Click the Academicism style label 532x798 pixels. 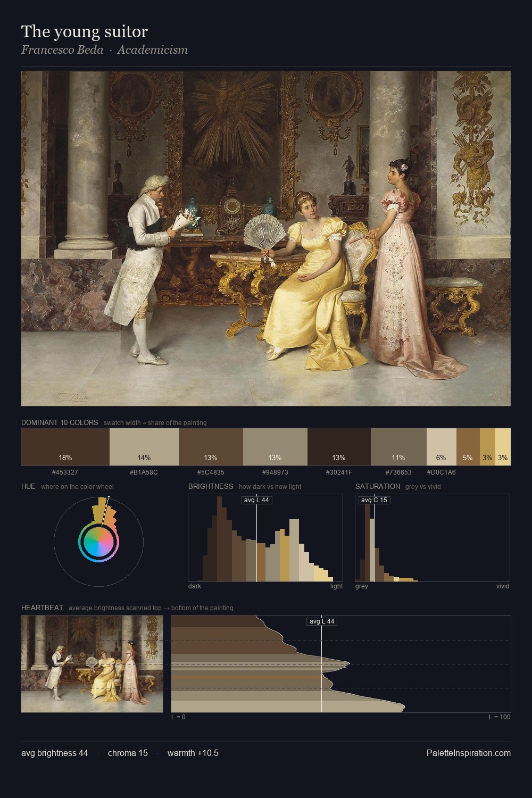152,50
